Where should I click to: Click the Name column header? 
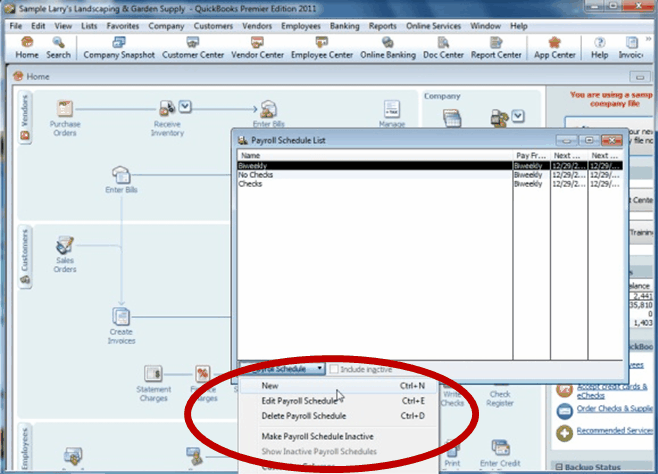tap(375, 156)
